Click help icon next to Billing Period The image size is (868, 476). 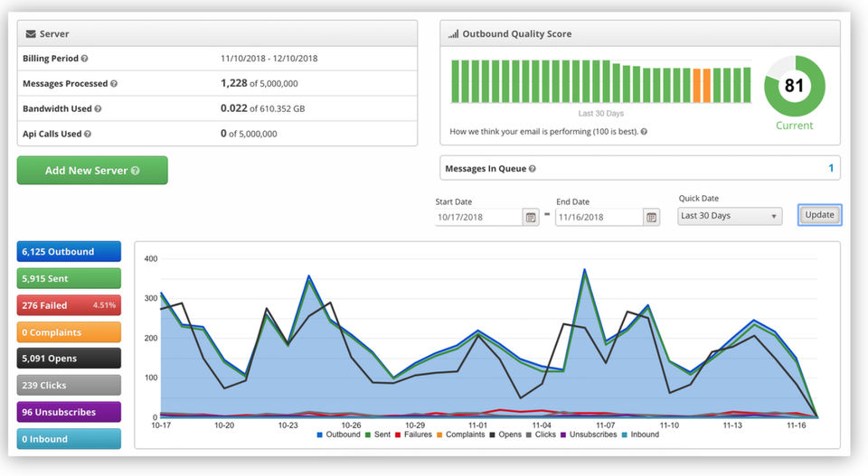85,59
